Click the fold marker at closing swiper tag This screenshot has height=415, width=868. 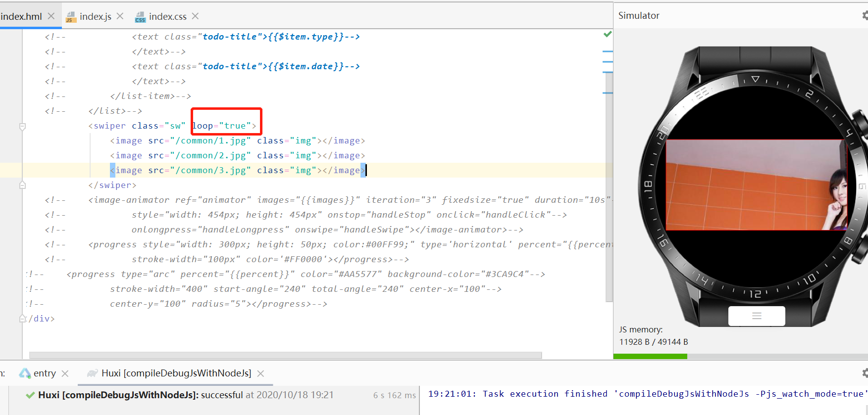(22, 185)
